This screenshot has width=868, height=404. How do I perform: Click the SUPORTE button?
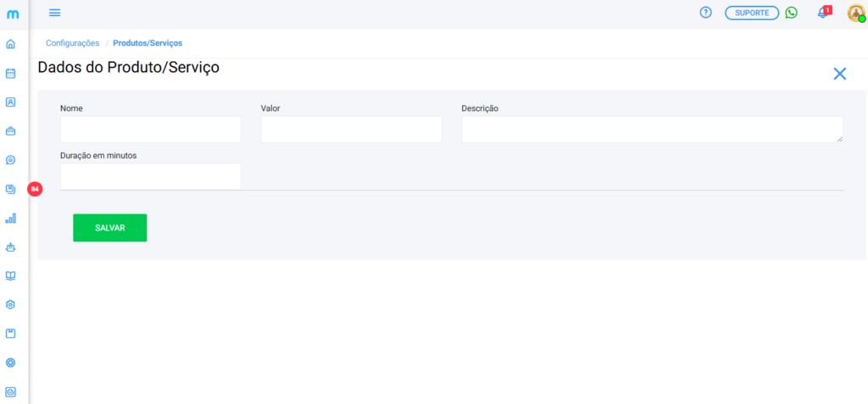[x=751, y=13]
